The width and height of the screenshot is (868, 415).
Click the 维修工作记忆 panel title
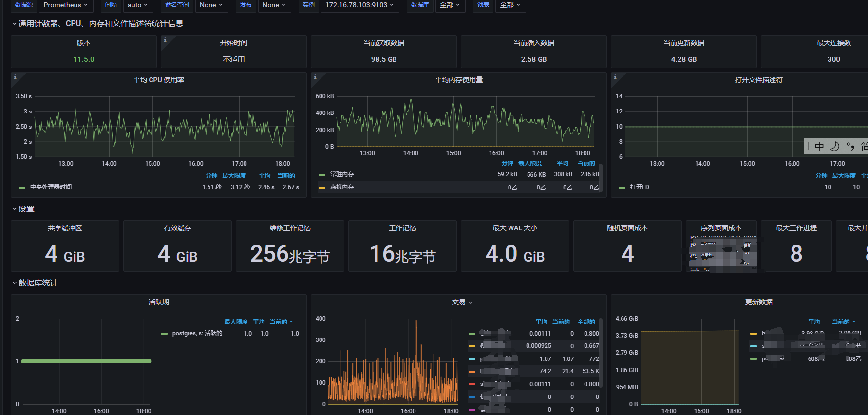(290, 228)
